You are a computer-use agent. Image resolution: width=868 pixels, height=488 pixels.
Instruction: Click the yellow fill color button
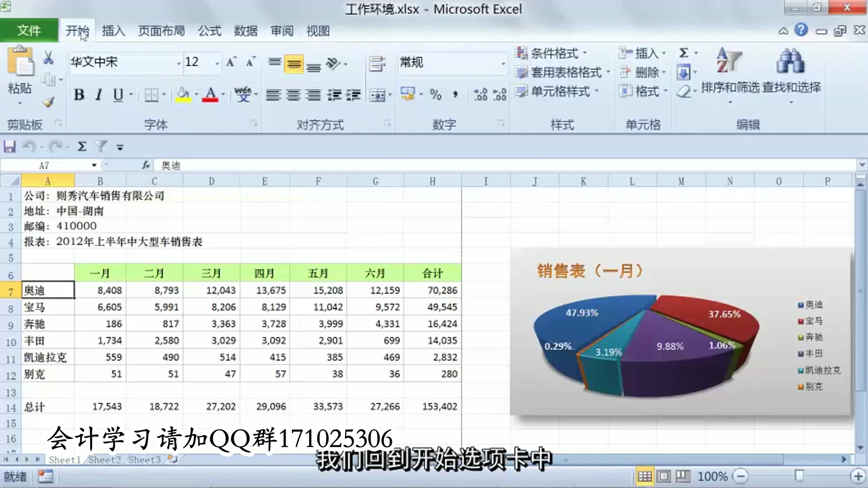183,94
